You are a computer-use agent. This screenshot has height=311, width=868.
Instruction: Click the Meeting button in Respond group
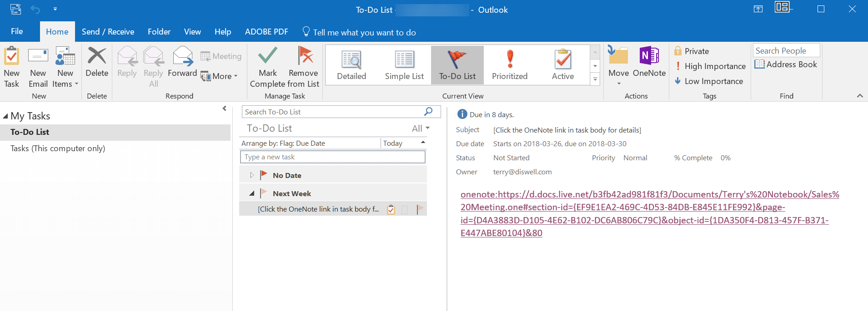221,56
